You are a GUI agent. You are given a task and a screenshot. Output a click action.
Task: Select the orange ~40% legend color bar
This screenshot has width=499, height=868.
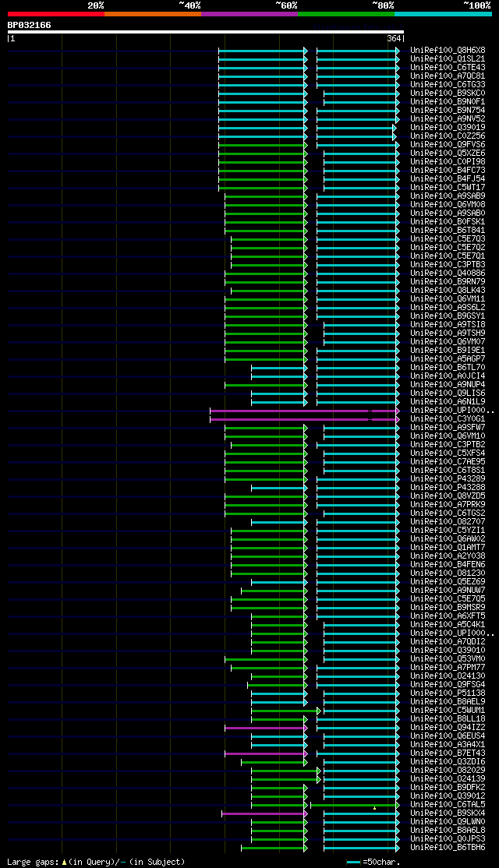[152, 14]
